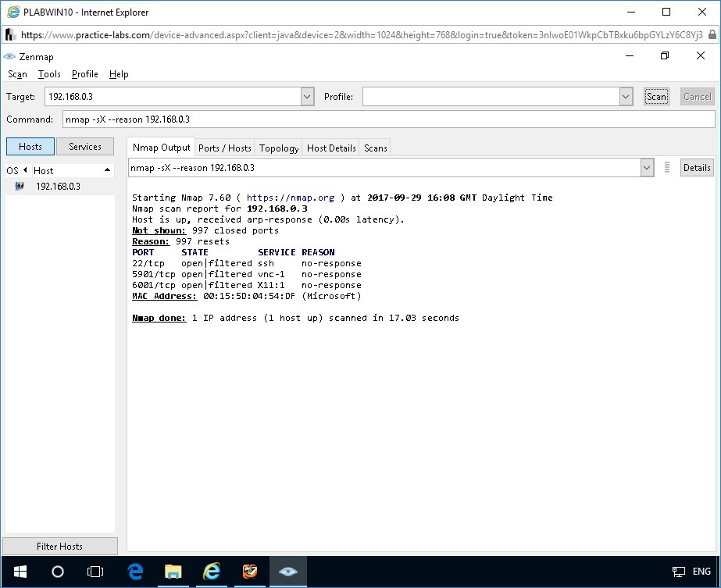Open the Profile menu
721x588 pixels.
[x=84, y=74]
